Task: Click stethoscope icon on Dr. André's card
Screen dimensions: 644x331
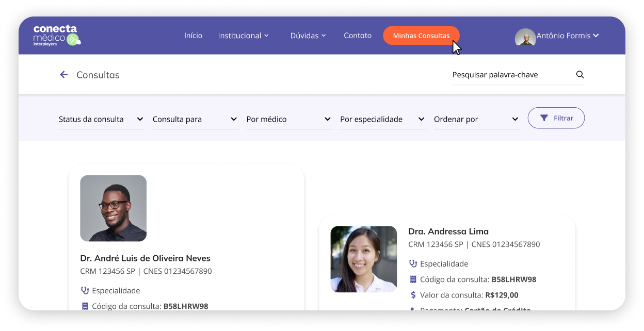Action: pos(85,290)
